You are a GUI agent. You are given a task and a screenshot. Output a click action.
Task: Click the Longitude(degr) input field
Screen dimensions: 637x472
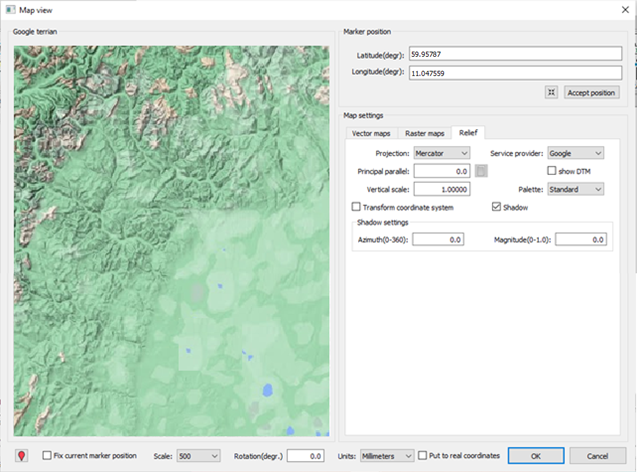[x=515, y=73]
